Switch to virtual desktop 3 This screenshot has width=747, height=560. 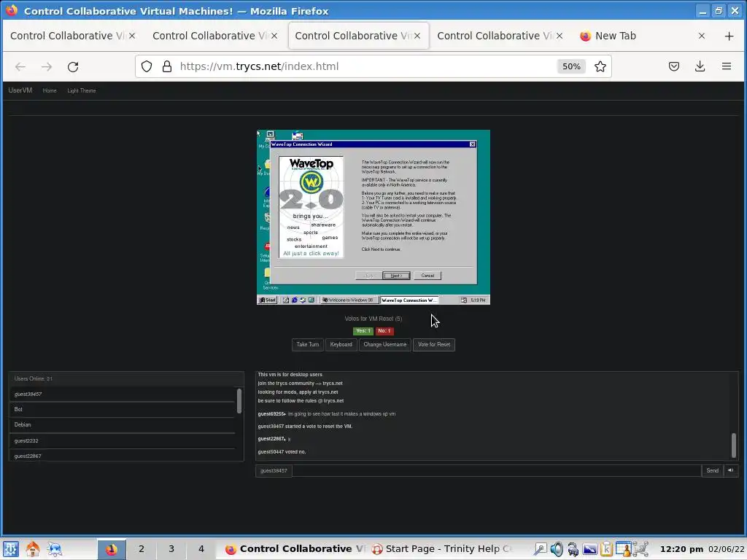[x=171, y=549]
